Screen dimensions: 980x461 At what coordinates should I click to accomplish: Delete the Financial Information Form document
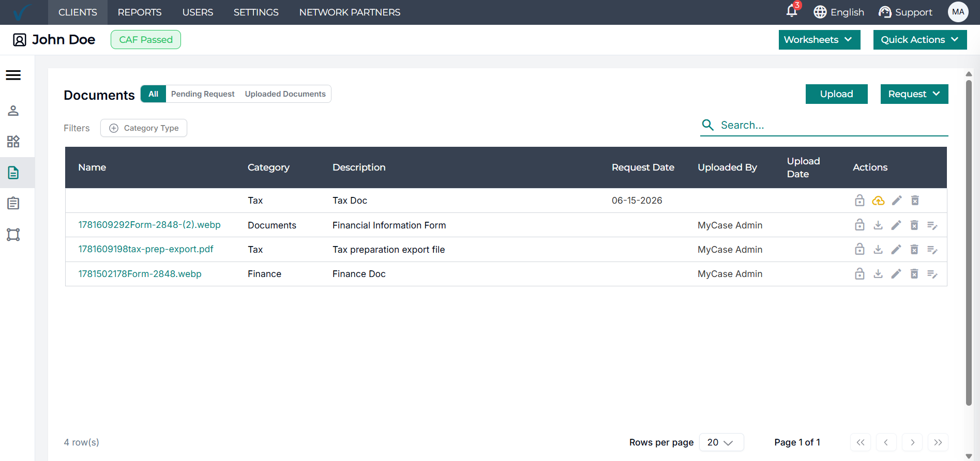(914, 225)
